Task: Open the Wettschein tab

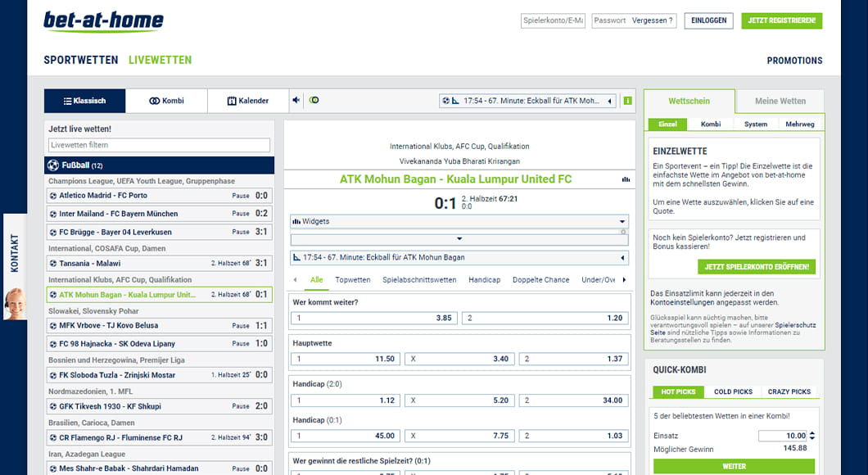Action: pyautogui.click(x=689, y=102)
